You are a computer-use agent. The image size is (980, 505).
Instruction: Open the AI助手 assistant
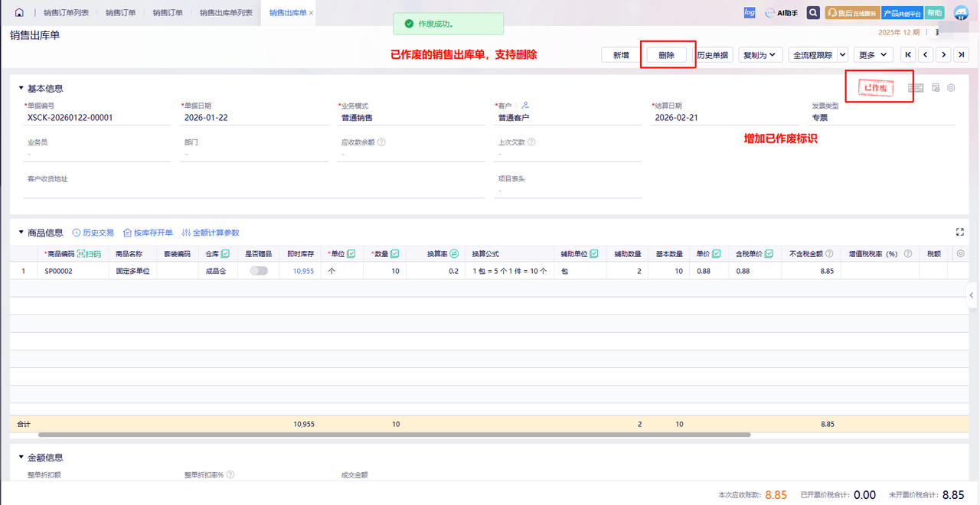pos(782,13)
